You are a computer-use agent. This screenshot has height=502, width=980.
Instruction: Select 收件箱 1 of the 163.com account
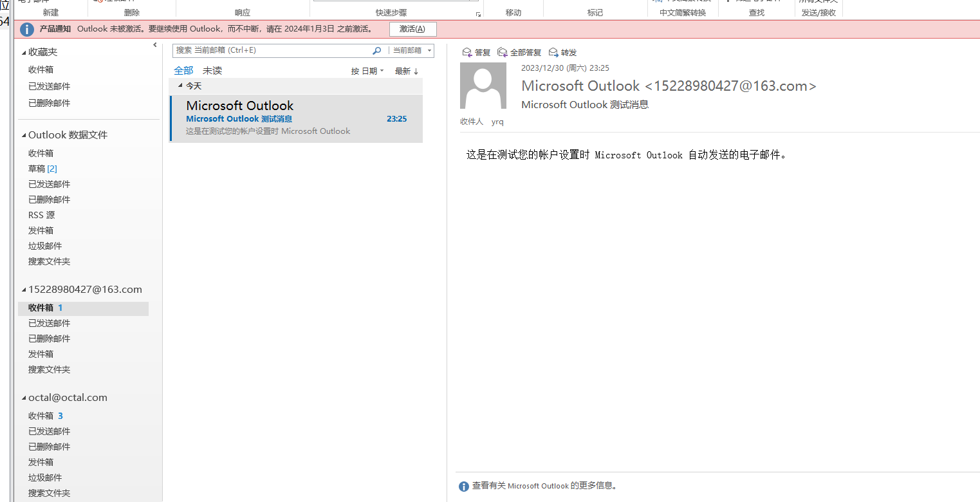pos(84,308)
